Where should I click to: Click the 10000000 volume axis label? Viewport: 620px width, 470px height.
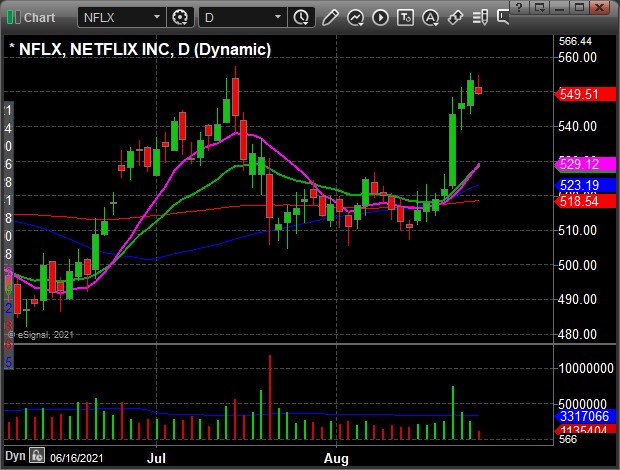586,368
